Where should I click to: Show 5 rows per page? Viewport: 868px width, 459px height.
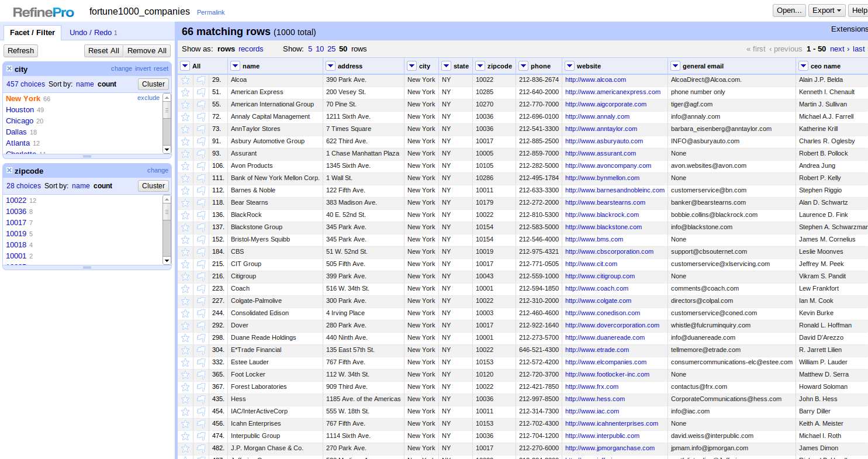tap(310, 49)
